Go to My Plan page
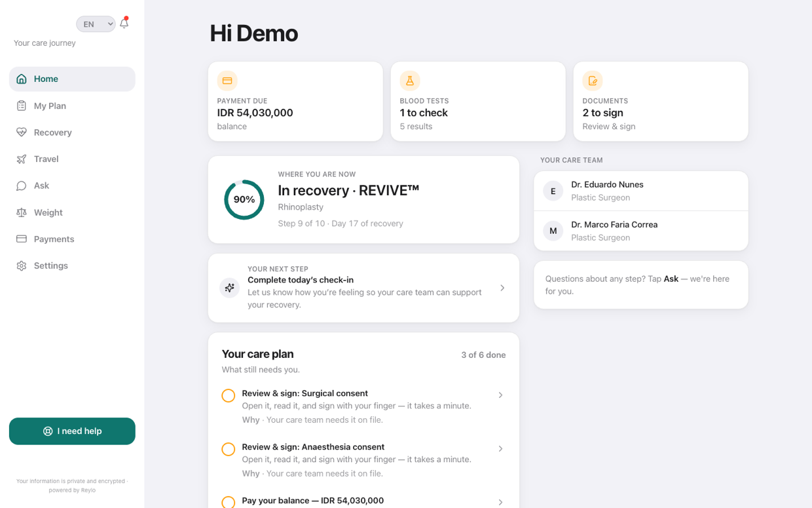 click(x=72, y=106)
